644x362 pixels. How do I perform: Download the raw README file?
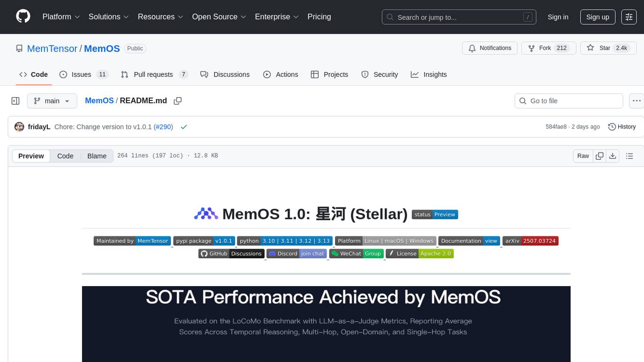(x=612, y=156)
